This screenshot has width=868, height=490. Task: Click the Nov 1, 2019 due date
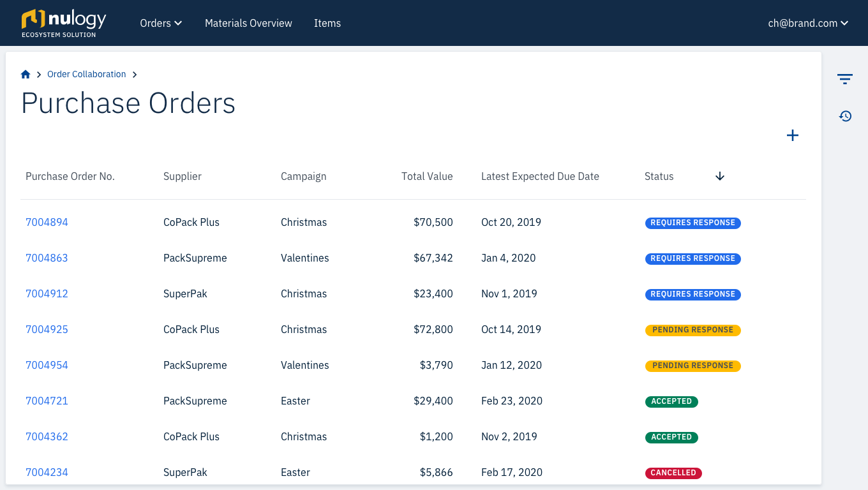(509, 293)
